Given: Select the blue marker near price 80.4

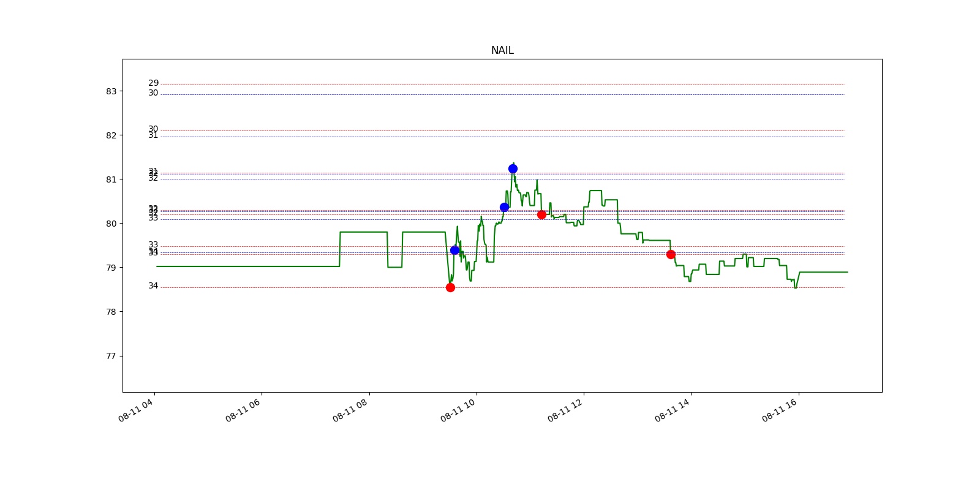Looking at the screenshot, I should (504, 207).
